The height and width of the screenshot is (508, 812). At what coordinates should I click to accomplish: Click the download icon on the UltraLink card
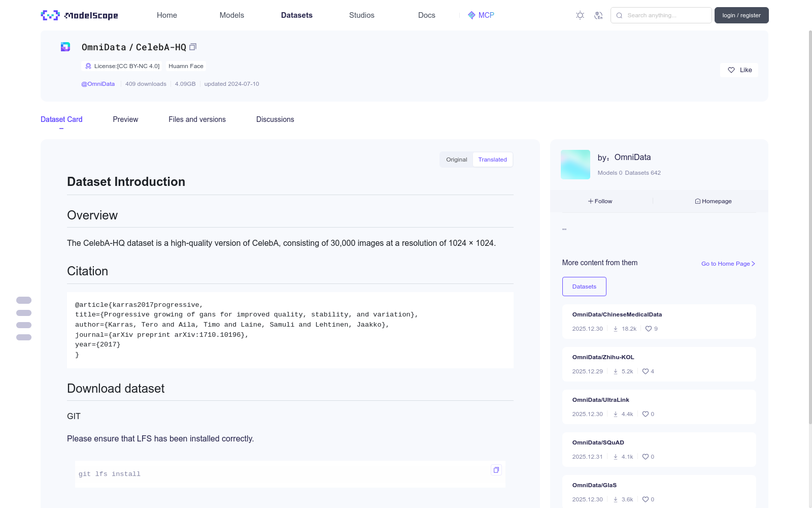pyautogui.click(x=616, y=414)
